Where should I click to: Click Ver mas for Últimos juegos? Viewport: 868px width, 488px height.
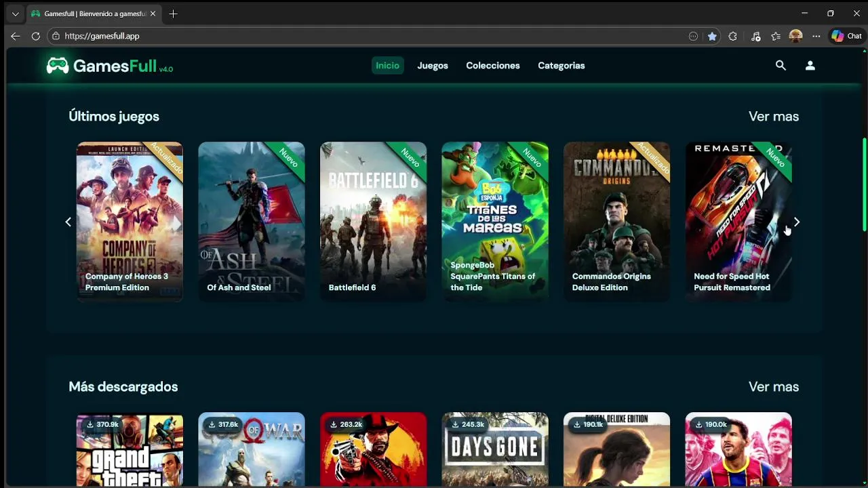coord(774,117)
